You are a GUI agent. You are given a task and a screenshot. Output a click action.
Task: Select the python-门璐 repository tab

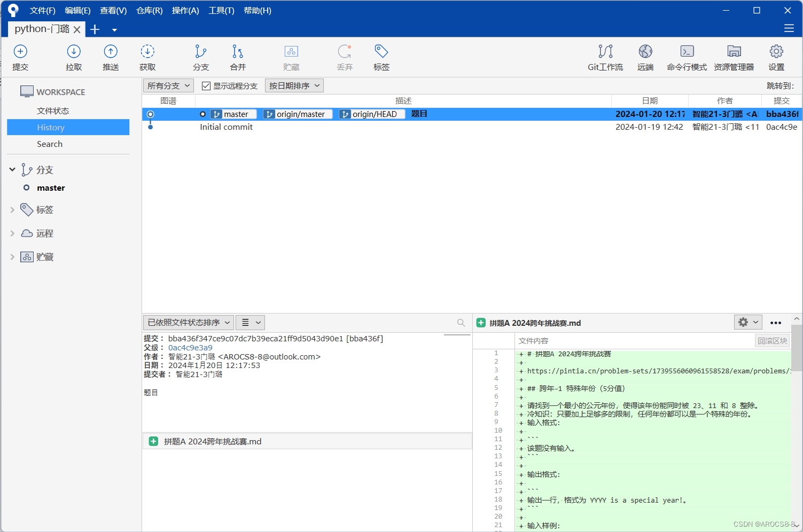(42, 29)
